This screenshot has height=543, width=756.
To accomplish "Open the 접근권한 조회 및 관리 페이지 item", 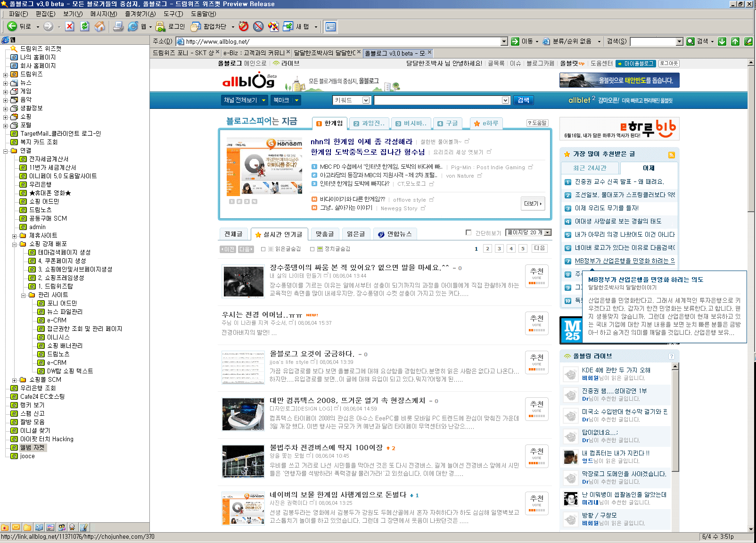I will point(84,329).
